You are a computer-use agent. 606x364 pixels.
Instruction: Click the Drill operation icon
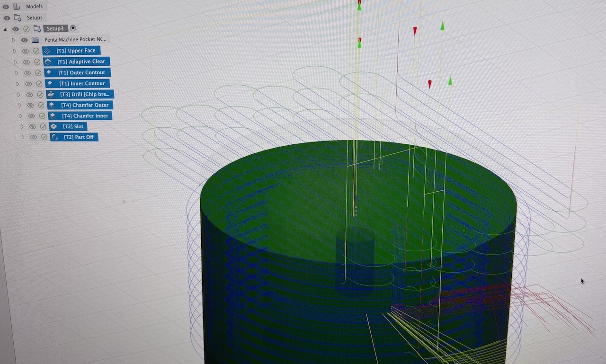[x=51, y=94]
